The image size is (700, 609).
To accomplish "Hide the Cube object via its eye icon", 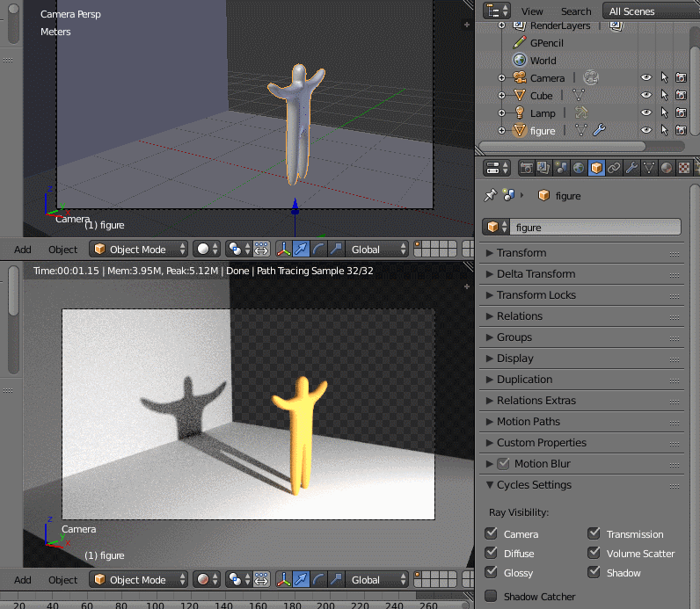I will click(x=646, y=95).
